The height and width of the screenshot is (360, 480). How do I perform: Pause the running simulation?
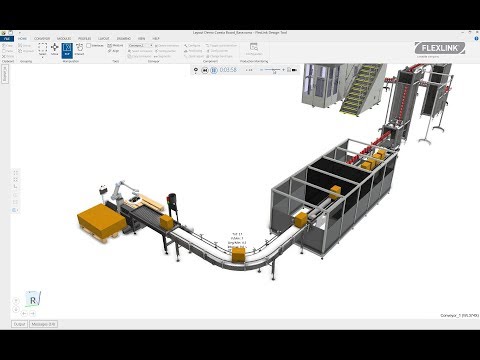pyautogui.click(x=214, y=70)
